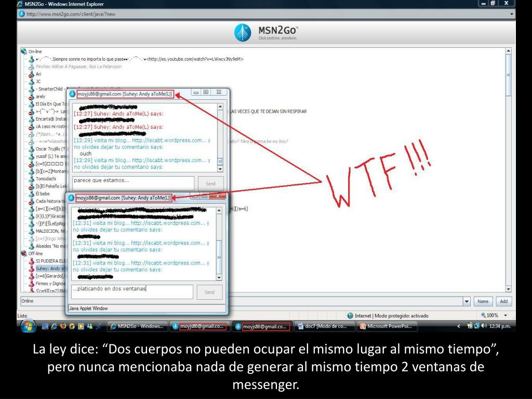Select the contact MALDICION
This screenshot has height=399, width=532.
tap(50, 231)
